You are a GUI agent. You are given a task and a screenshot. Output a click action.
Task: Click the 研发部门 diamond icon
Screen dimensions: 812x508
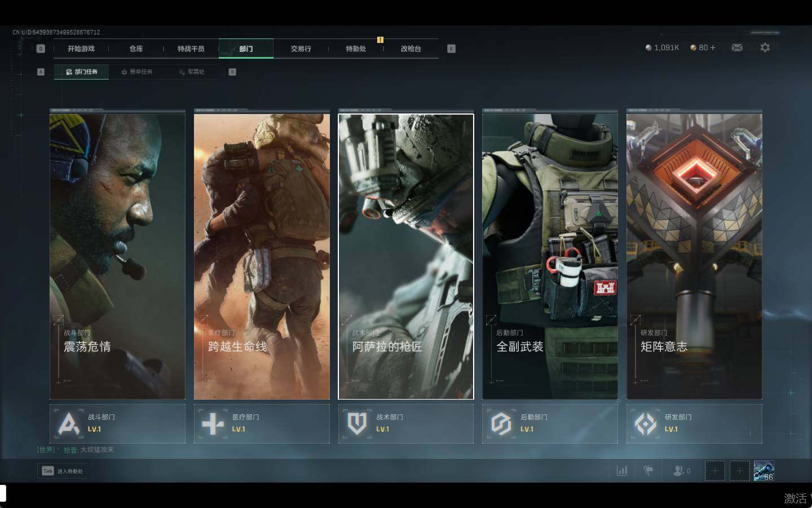tap(646, 423)
